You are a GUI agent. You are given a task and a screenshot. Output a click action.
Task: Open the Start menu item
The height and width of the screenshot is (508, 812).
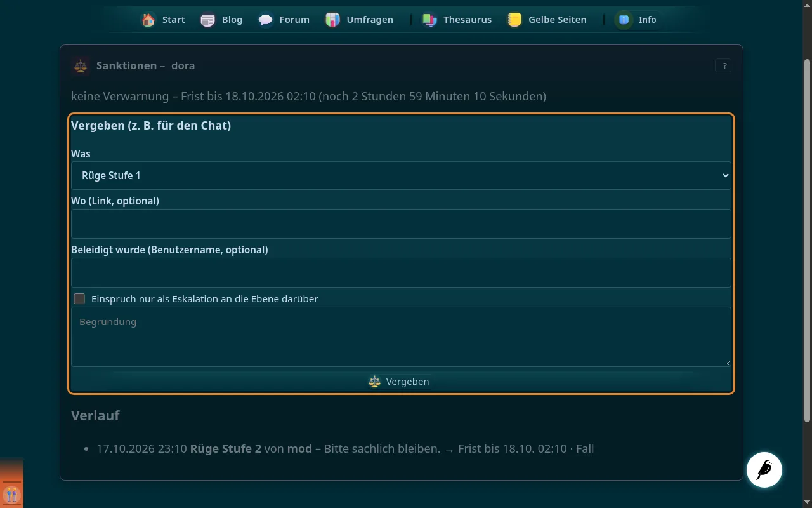[x=163, y=20]
